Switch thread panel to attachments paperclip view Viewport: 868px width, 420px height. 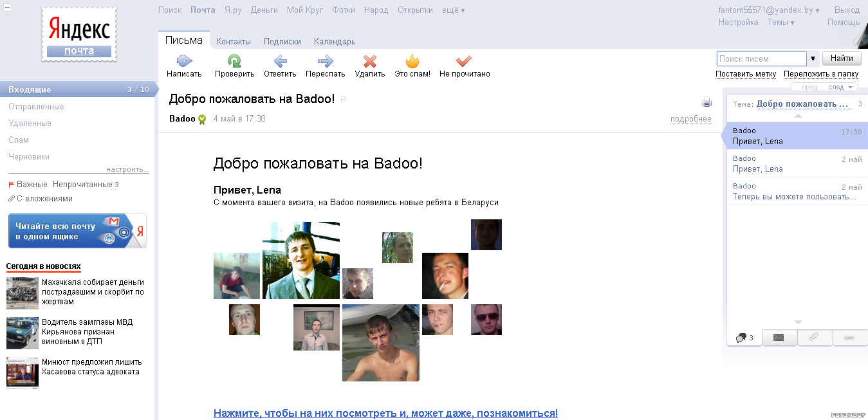814,338
